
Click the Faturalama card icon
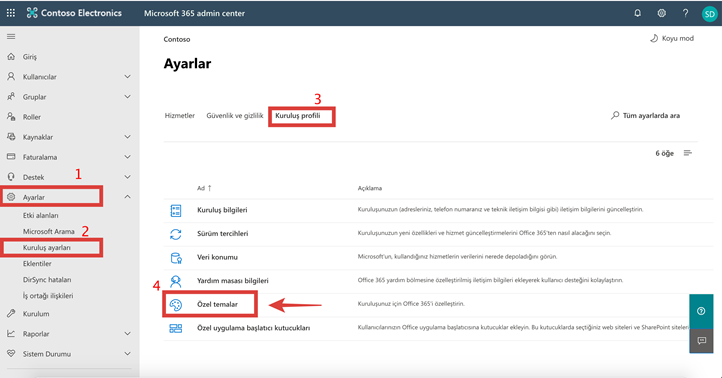11,157
